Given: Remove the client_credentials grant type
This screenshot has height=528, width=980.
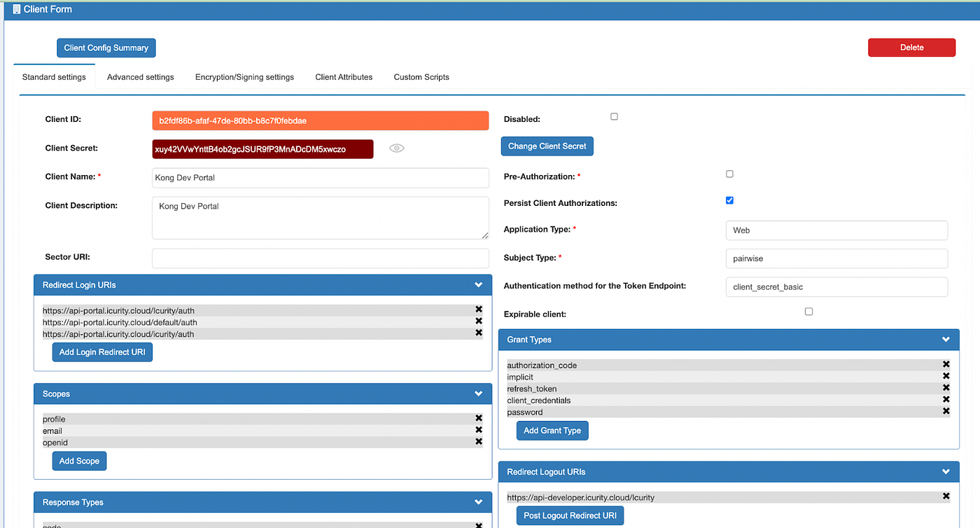Looking at the screenshot, I should [x=946, y=400].
